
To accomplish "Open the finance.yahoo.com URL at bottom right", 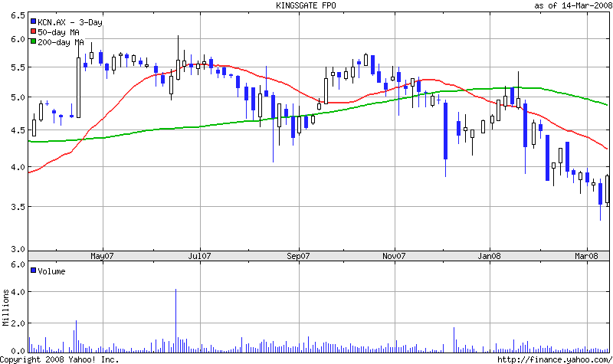I will (x=554, y=359).
